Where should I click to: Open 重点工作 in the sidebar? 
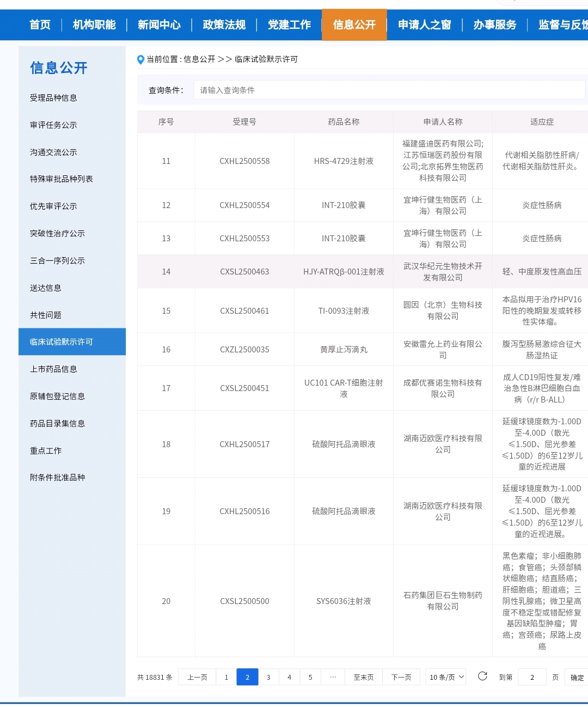tap(46, 451)
